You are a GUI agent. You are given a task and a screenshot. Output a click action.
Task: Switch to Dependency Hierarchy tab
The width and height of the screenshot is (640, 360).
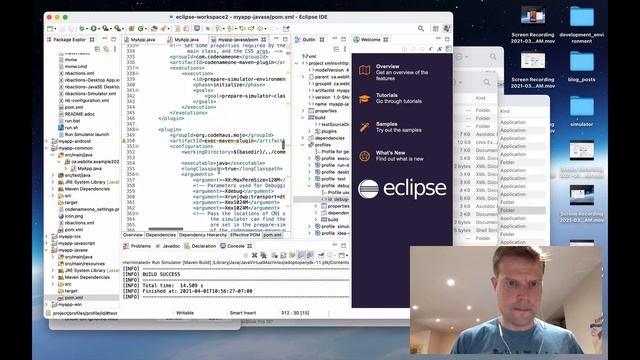click(x=203, y=235)
